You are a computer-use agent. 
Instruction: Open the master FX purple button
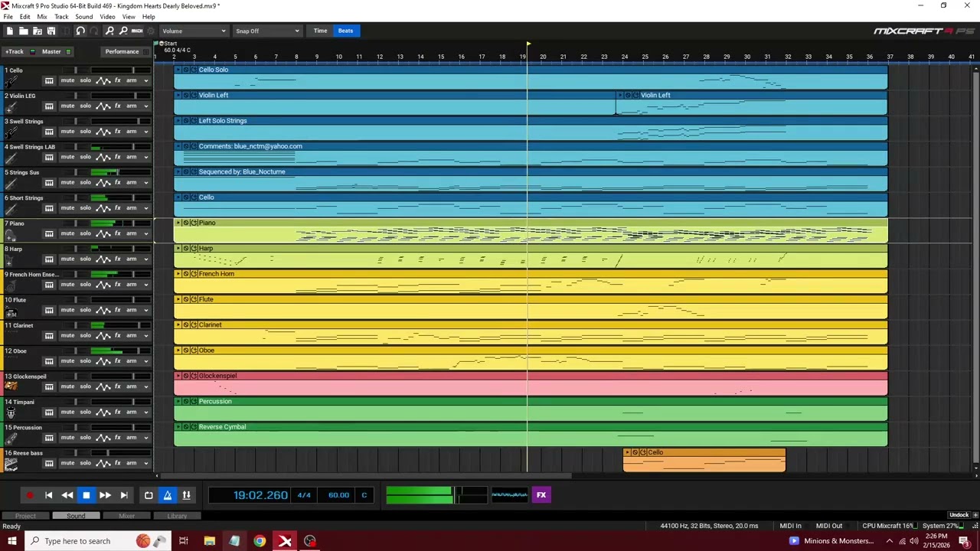[541, 495]
